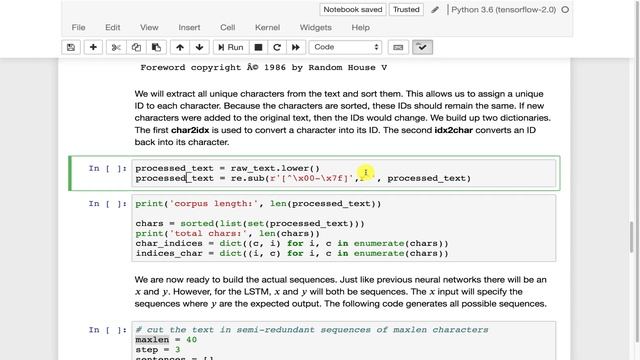
Task: Open the Insert menu
Action: (x=189, y=27)
